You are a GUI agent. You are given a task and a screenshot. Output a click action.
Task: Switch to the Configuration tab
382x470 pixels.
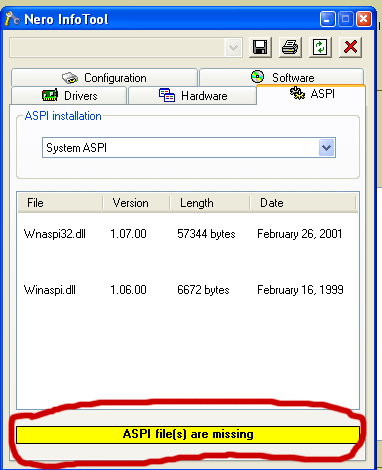pyautogui.click(x=104, y=78)
